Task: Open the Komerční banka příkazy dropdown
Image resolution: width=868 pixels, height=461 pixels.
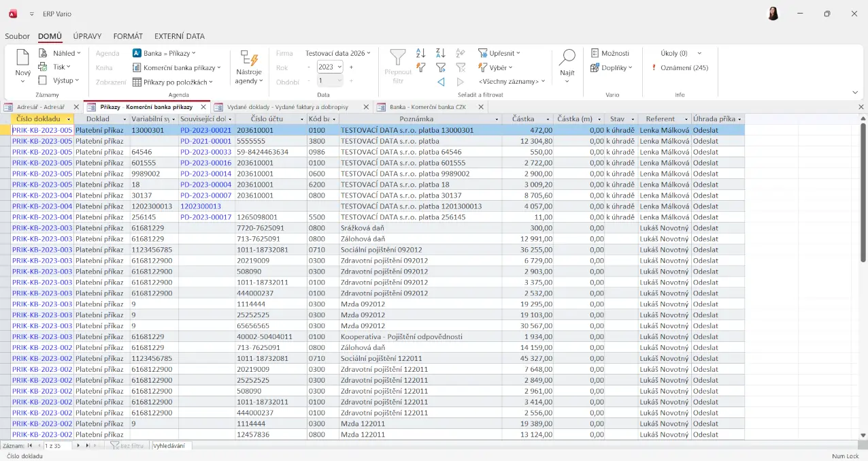Action: pyautogui.click(x=218, y=67)
